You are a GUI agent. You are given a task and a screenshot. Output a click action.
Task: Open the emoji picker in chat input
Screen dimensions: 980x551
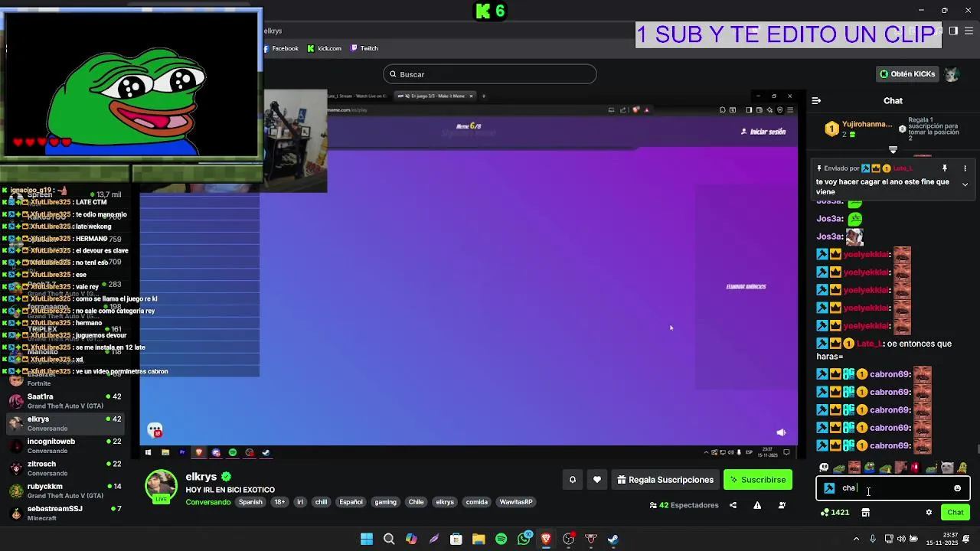[x=957, y=488]
